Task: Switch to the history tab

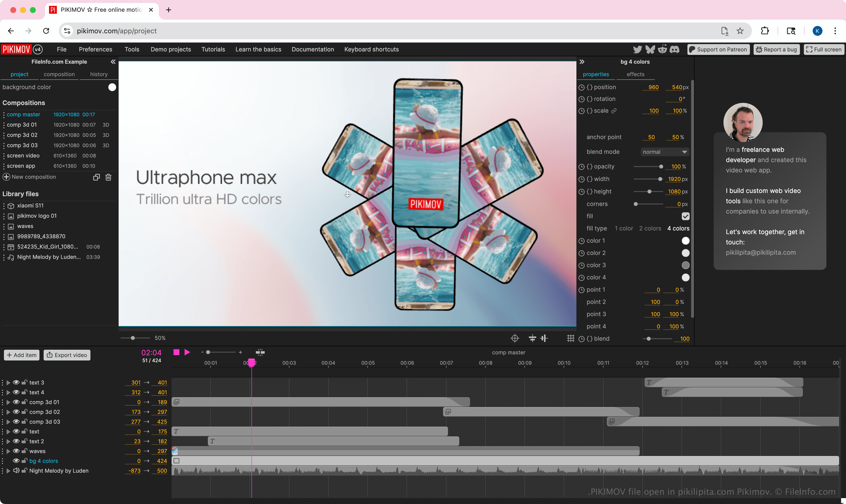Action: coord(99,74)
